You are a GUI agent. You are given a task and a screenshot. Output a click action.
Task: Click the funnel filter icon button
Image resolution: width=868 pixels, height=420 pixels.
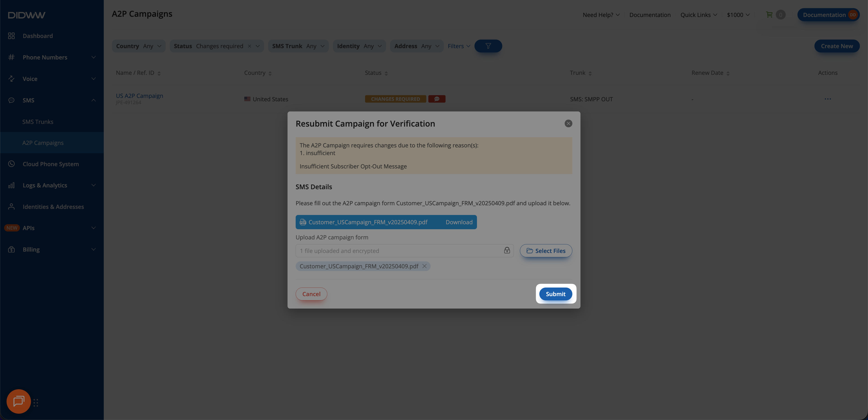[x=488, y=46]
